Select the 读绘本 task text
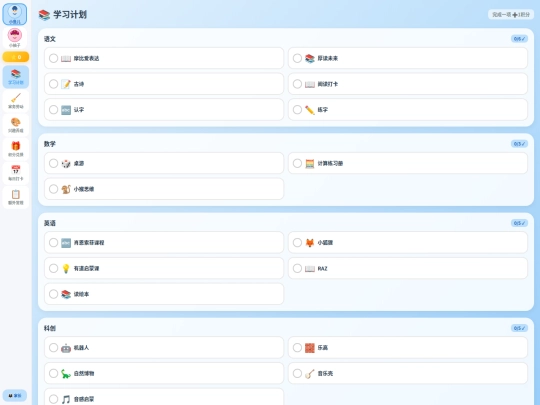Screen dimensions: 540x405 [x=81, y=294]
